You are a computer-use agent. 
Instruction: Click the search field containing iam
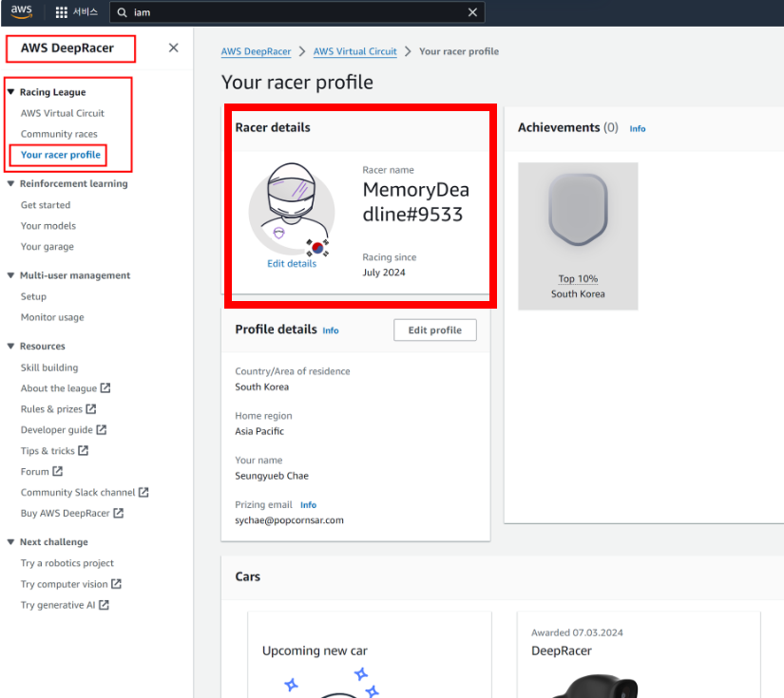297,12
